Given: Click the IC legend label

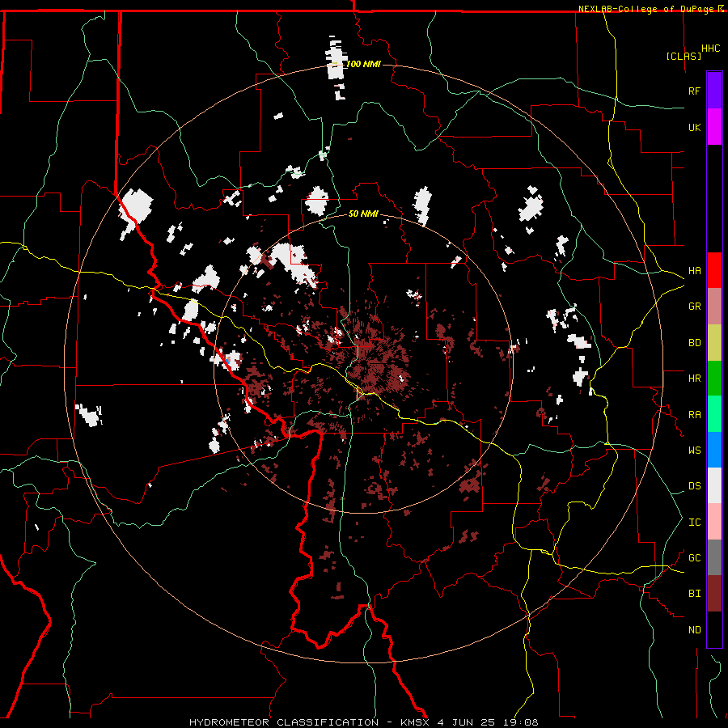Looking at the screenshot, I should tap(694, 522).
